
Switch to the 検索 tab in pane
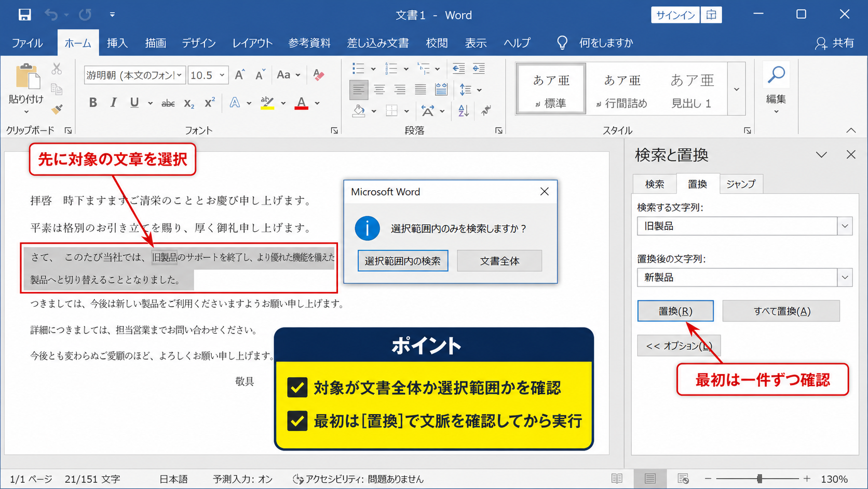[x=654, y=184]
